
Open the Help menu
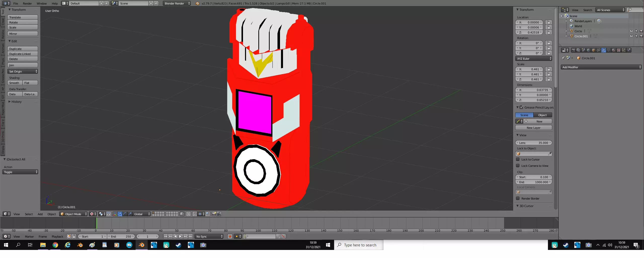[55, 4]
